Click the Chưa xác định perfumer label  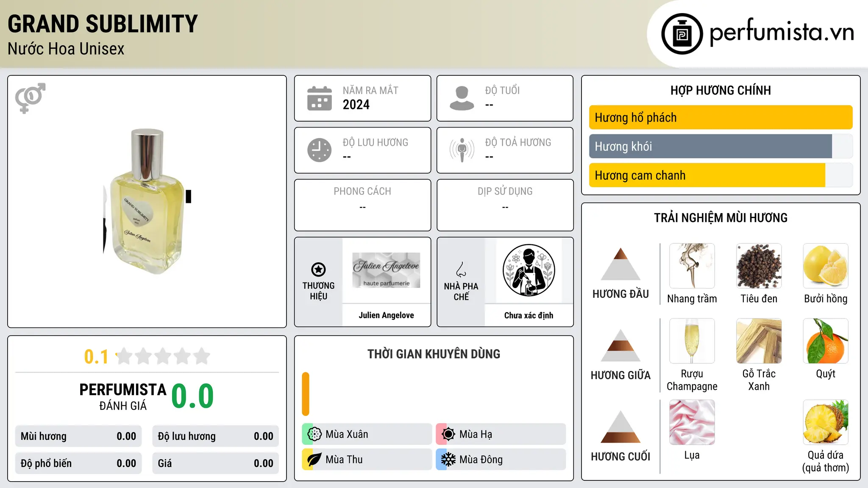pyautogui.click(x=529, y=315)
